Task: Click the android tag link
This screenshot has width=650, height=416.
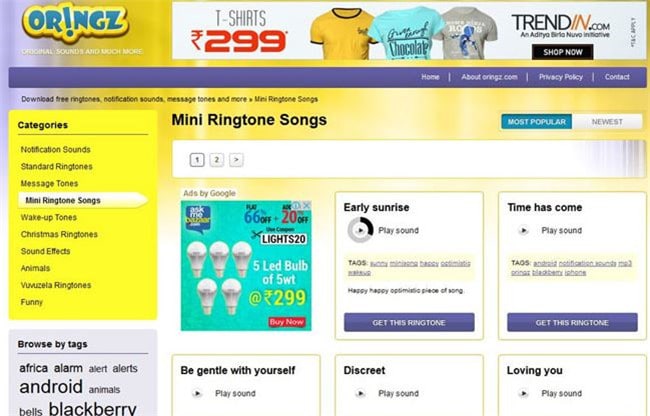Action: click(x=51, y=387)
